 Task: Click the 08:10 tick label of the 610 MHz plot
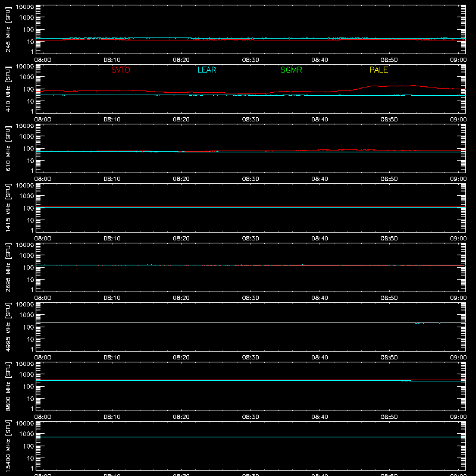click(112, 179)
